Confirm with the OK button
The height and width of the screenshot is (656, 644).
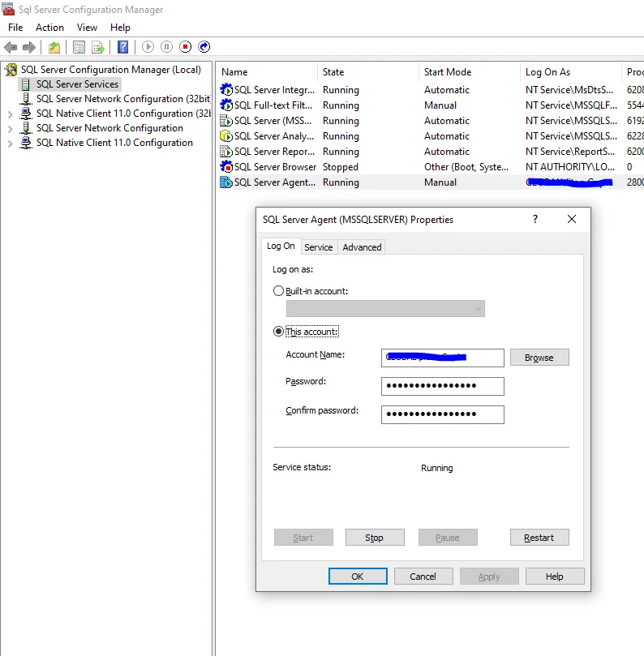tap(358, 577)
